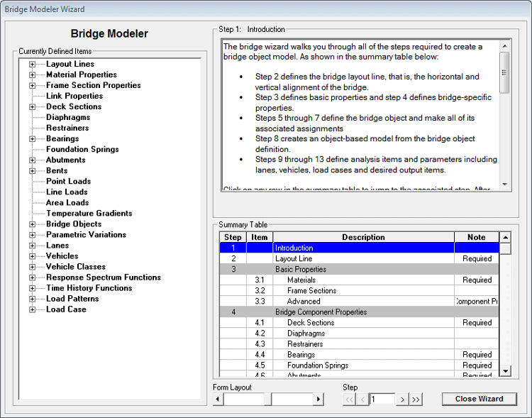The image size is (532, 418).
Task: Click Form Layout slider left arrow
Action: coord(218,400)
